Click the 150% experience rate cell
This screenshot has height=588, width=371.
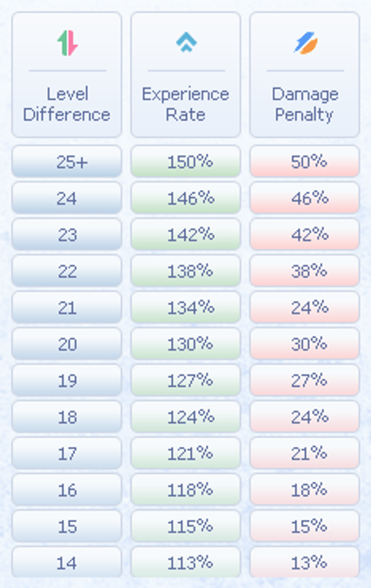tap(185, 161)
